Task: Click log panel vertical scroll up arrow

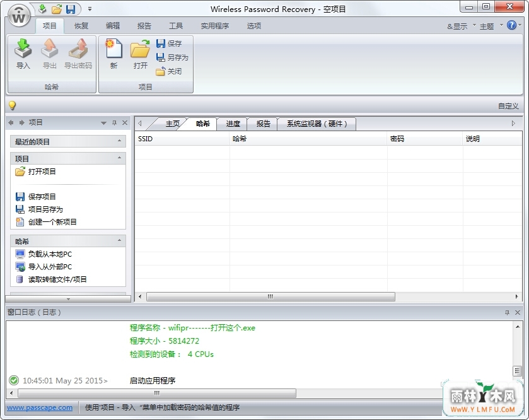Action: (518, 327)
